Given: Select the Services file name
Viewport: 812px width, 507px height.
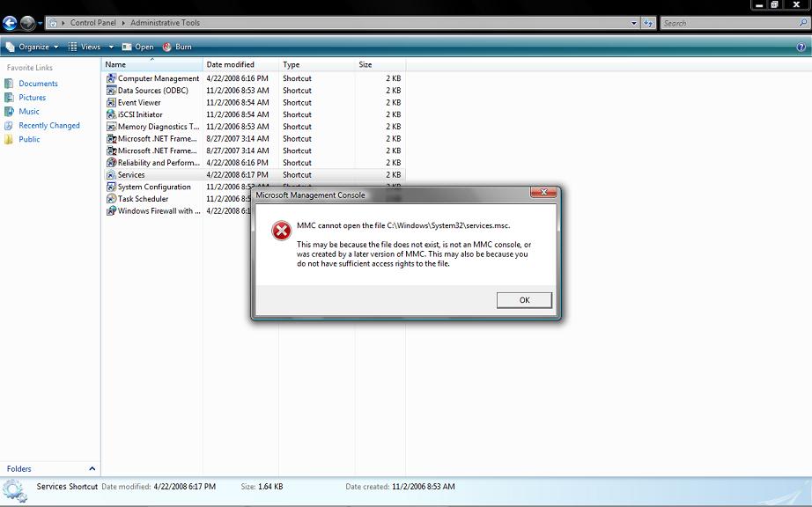Looking at the screenshot, I should click(x=131, y=175).
